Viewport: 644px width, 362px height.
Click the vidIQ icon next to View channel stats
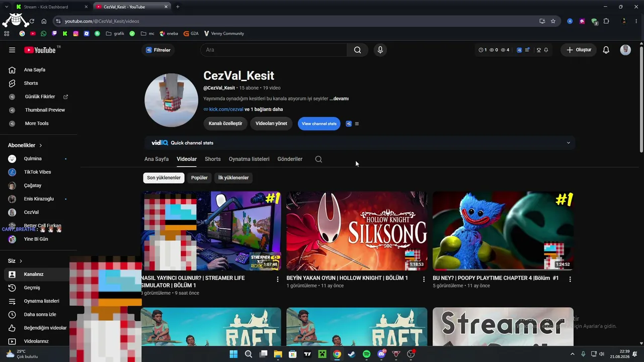(x=349, y=124)
